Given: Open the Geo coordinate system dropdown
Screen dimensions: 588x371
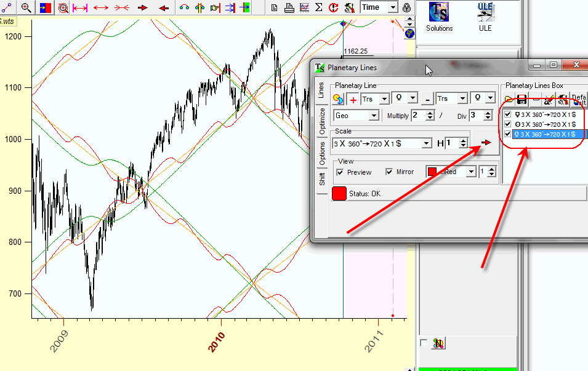Looking at the screenshot, I should 374,116.
